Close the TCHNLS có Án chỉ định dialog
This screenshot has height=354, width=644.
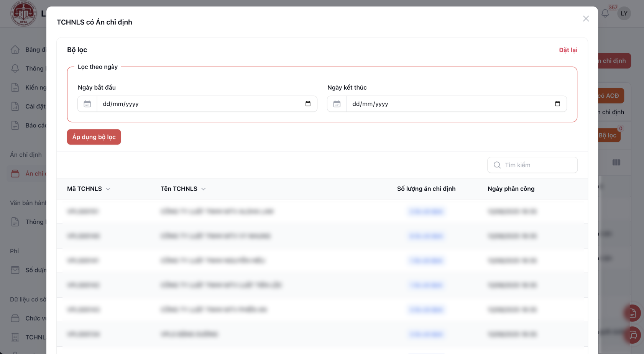(x=586, y=19)
